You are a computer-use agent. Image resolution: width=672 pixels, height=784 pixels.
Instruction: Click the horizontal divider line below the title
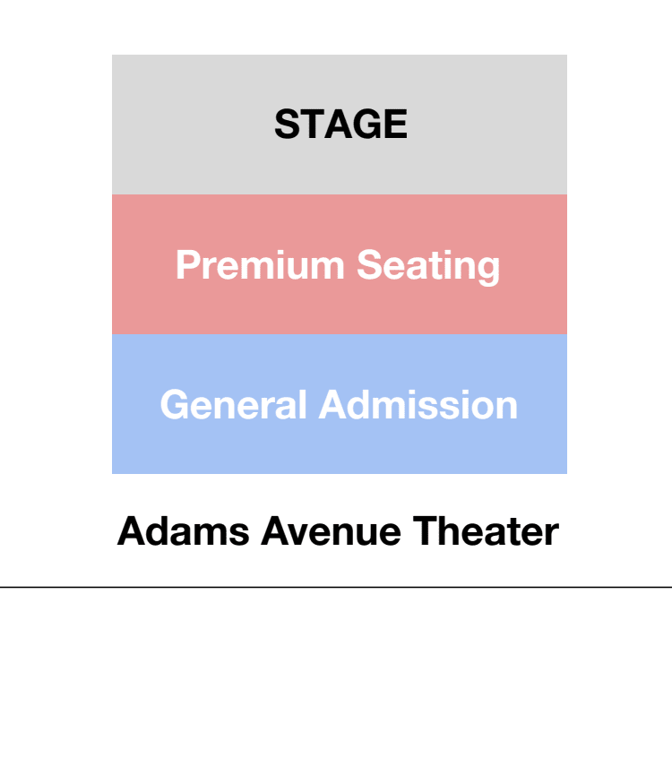[336, 587]
